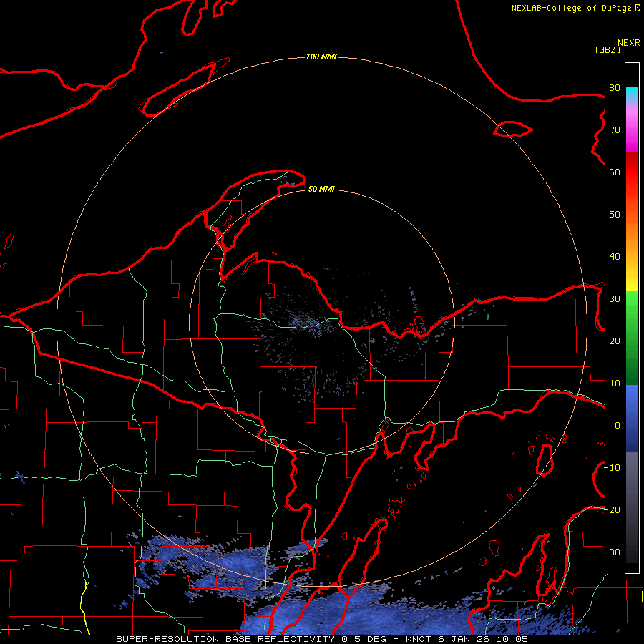Image resolution: width=644 pixels, height=644 pixels.
Task: Click the "50 NMI" range ring label
Action: pos(321,189)
